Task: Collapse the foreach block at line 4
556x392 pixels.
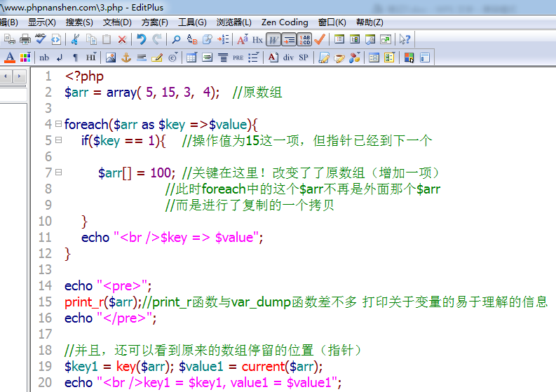Action: click(x=58, y=124)
